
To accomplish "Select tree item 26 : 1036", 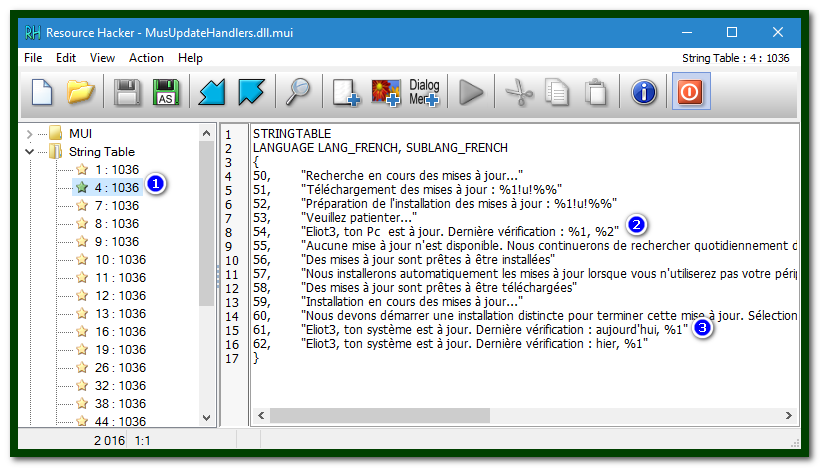I will 120,368.
